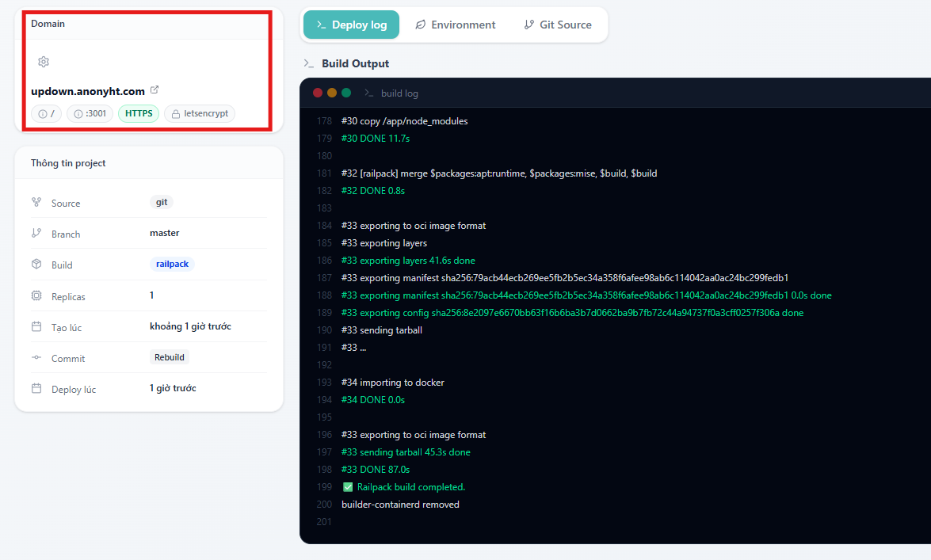Click log line '#33 DONE 87.0s'
Viewport: 931px width, 560px height.
coord(376,470)
